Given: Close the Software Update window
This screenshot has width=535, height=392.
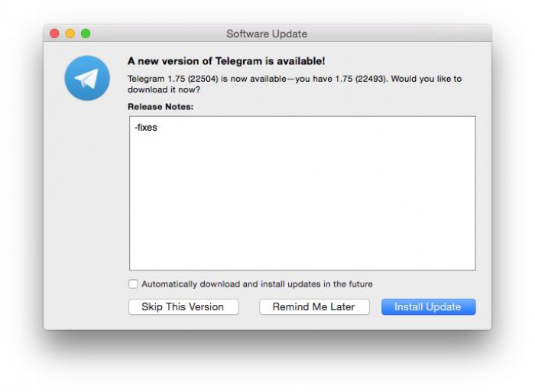Looking at the screenshot, I should (54, 34).
